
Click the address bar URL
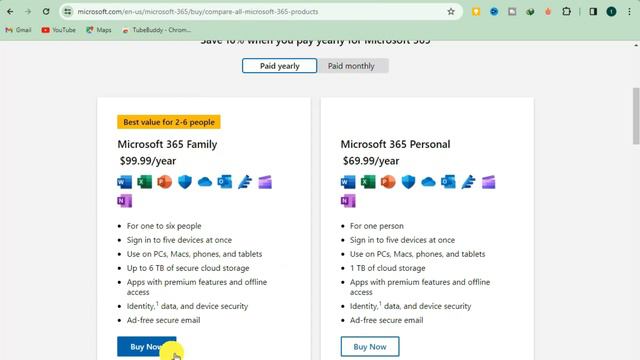(x=198, y=11)
